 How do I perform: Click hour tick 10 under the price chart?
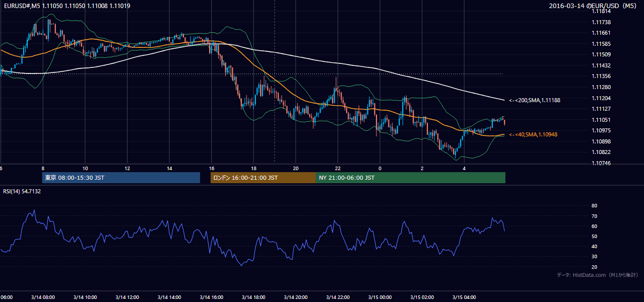coord(85,168)
